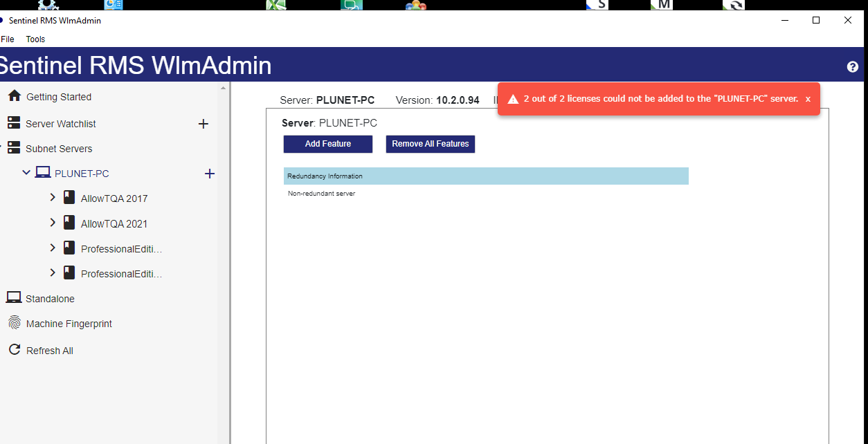Expand the first ProfessionalEditi license entry
Image resolution: width=868 pixels, height=444 pixels.
pos(52,248)
